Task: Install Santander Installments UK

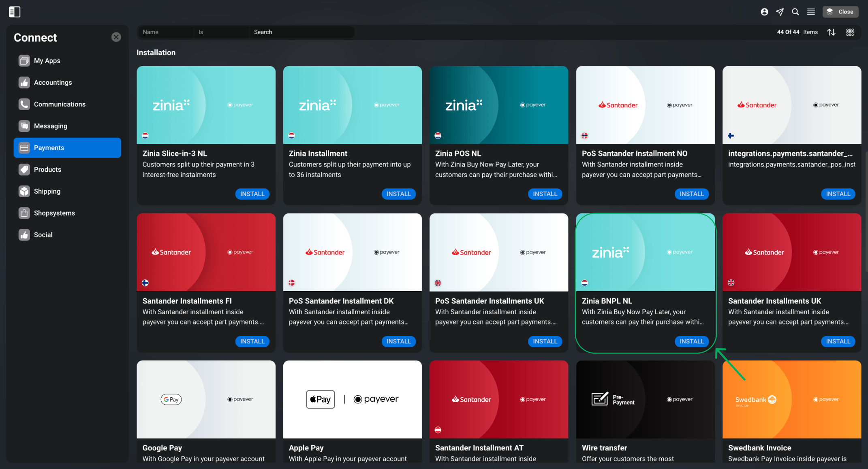Action: coord(838,341)
